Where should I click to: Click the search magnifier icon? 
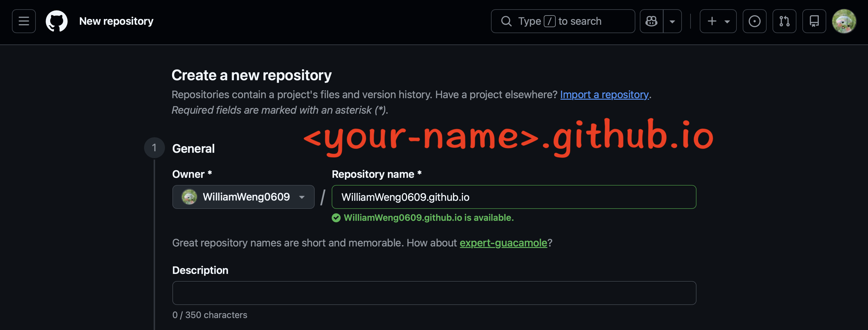[506, 21]
